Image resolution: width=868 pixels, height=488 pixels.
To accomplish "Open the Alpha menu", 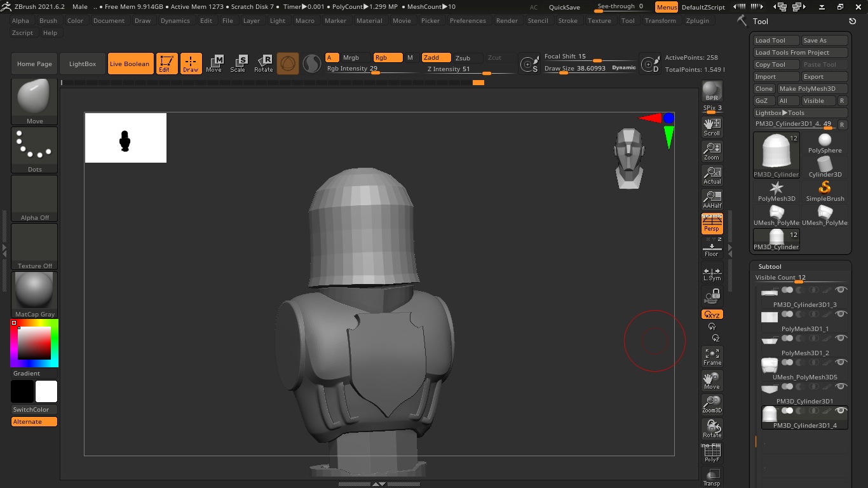I will [x=20, y=20].
